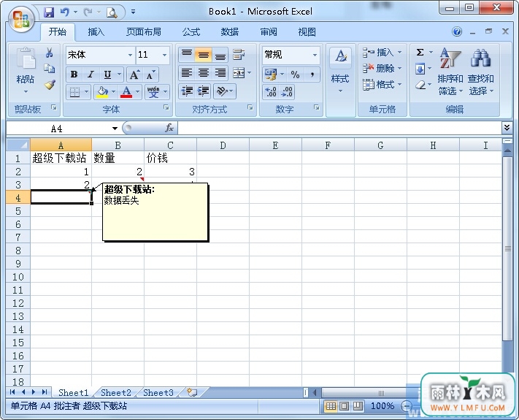This screenshot has width=519, height=420.
Task: Open the Styles gallery
Action: coord(340,70)
